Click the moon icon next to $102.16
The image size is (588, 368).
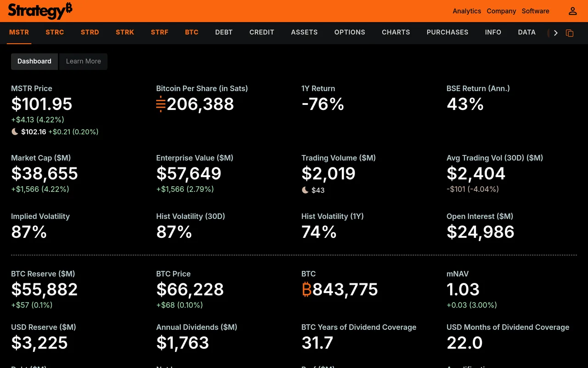click(x=15, y=132)
